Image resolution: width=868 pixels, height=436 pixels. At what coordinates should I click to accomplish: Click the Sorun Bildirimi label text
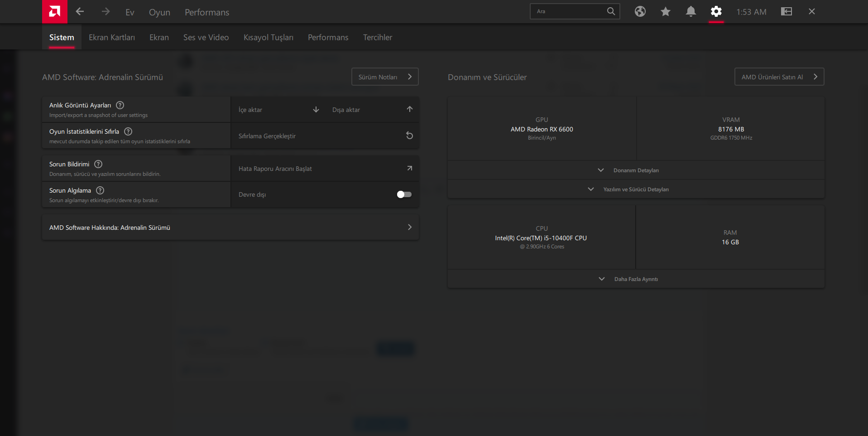tap(69, 164)
